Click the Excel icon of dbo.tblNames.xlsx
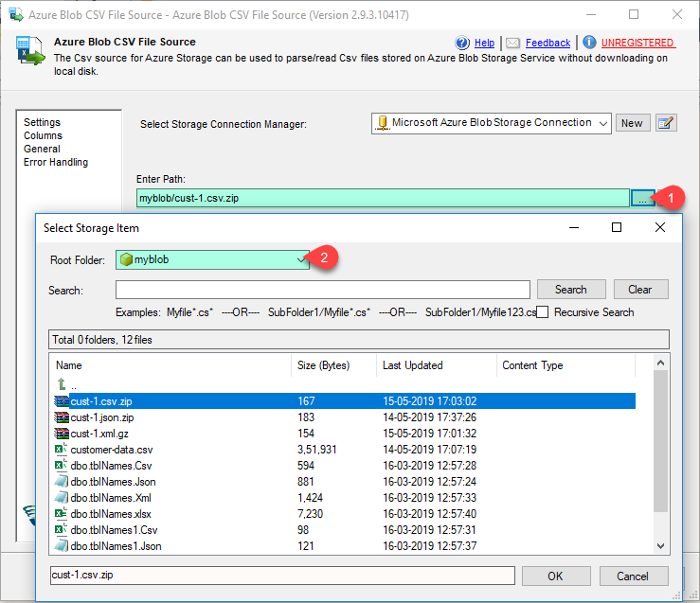The width and height of the screenshot is (700, 603). pyautogui.click(x=62, y=513)
